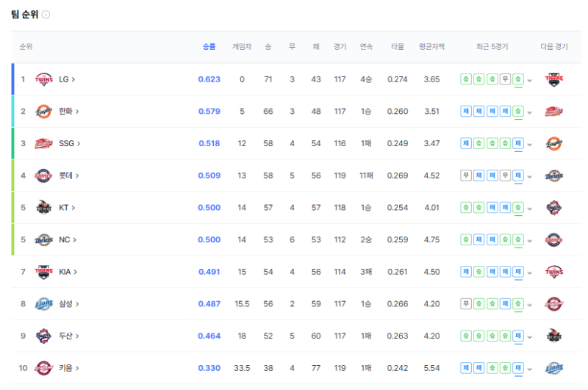Click SSG's ERA value 3.47
This screenshot has width=588, height=390.
click(x=431, y=143)
